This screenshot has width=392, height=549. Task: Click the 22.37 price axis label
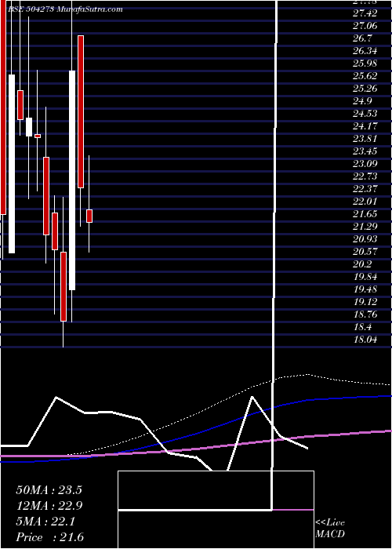(365, 190)
